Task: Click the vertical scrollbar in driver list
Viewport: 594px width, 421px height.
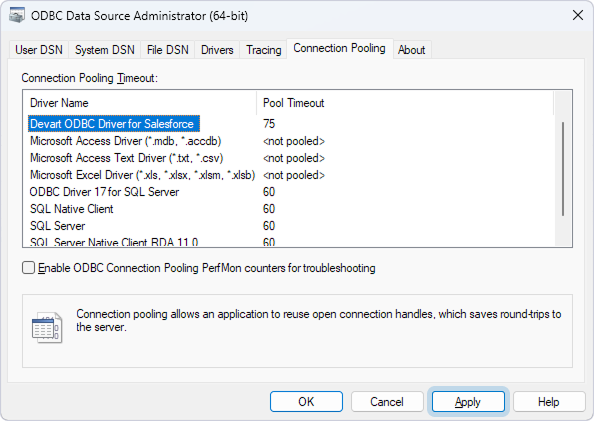Action: click(563, 169)
